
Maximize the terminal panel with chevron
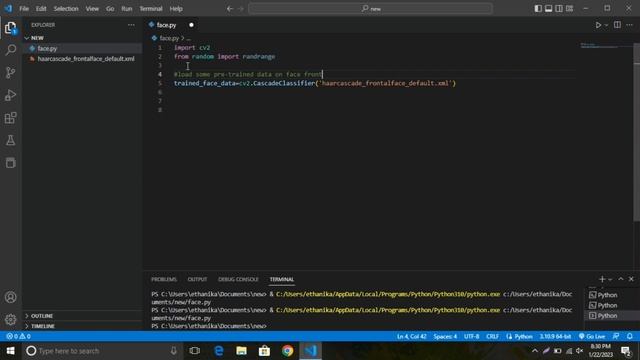pos(621,279)
